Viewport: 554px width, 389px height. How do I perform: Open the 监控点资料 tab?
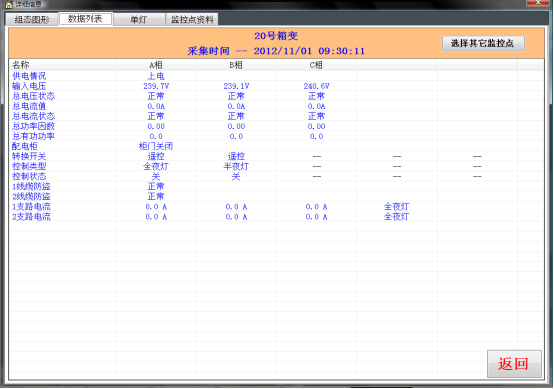coord(192,19)
